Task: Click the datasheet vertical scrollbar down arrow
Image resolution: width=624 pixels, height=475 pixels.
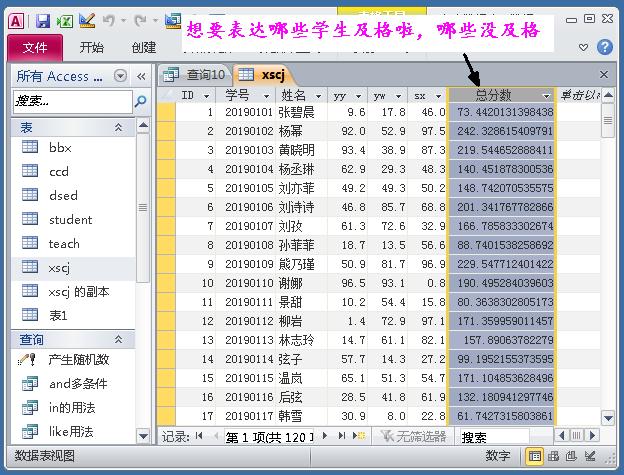Action: 608,418
